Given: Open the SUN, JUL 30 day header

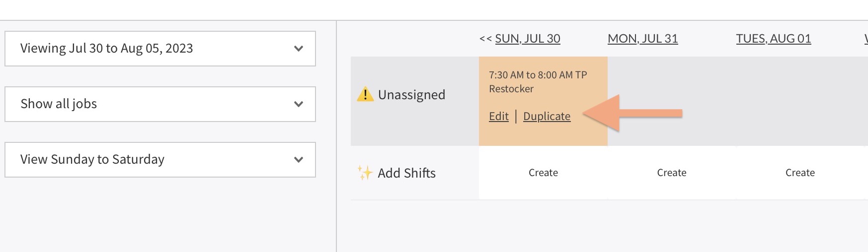Looking at the screenshot, I should click(528, 39).
